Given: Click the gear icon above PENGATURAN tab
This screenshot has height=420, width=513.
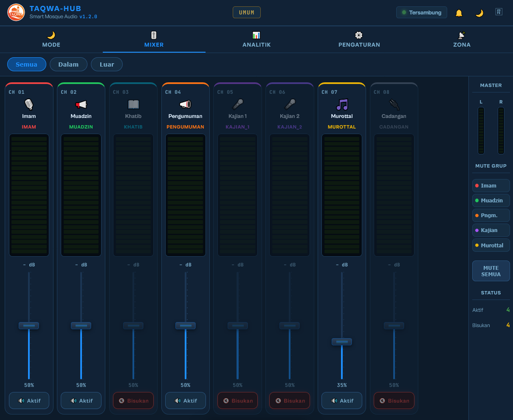Looking at the screenshot, I should [x=359, y=35].
